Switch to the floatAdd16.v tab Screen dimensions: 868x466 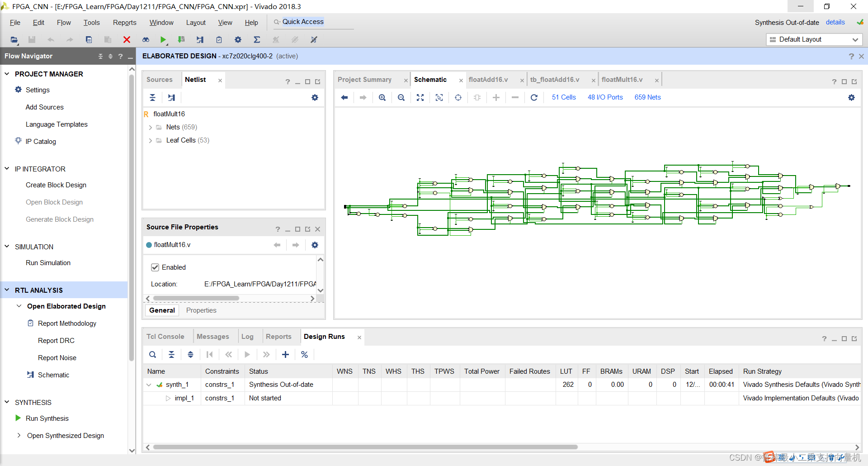(x=488, y=80)
